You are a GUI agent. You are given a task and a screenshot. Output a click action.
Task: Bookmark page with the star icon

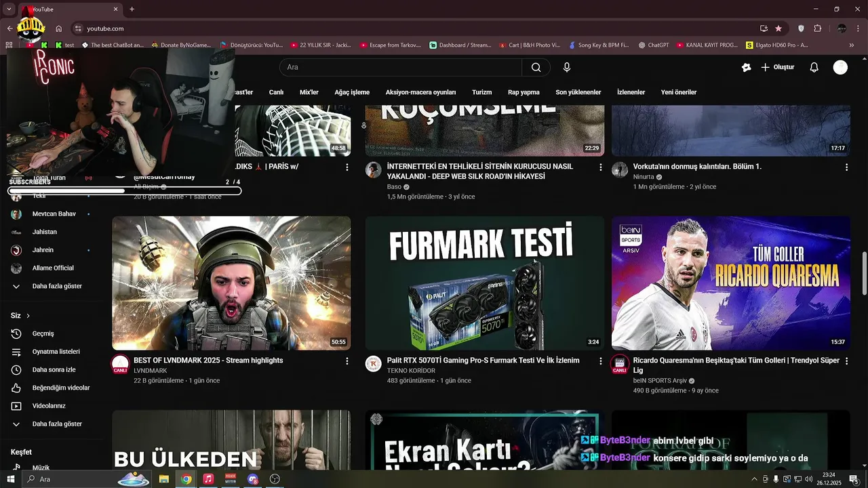(778, 28)
